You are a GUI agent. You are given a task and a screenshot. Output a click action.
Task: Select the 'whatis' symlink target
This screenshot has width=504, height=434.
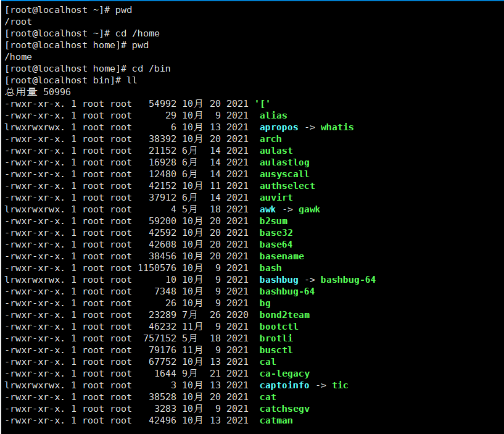[337, 127]
